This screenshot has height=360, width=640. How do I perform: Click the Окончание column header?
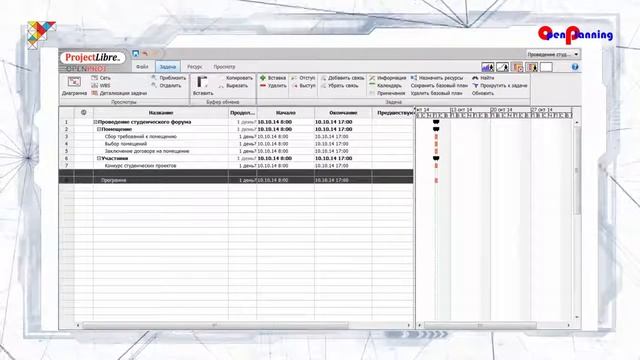point(343,113)
